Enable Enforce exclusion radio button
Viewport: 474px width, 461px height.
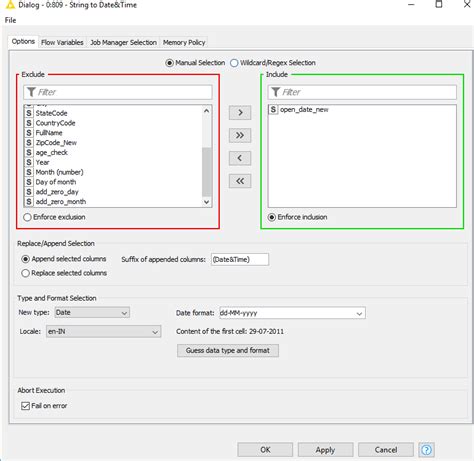pyautogui.click(x=27, y=217)
